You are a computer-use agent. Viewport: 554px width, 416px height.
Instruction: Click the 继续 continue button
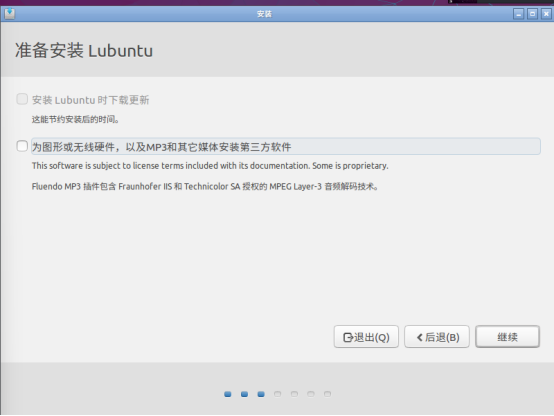507,337
